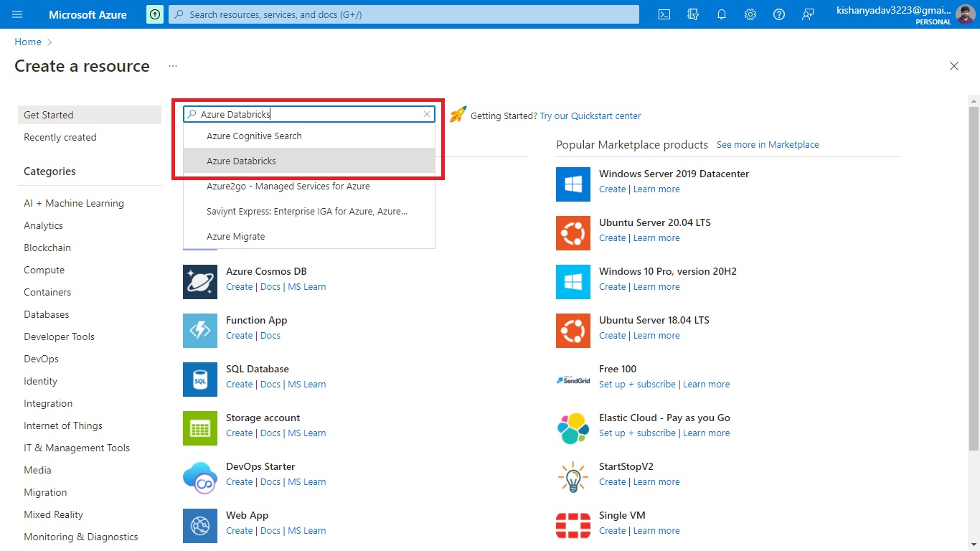
Task: Select Azure Migrate suggestion
Action: [x=309, y=236]
